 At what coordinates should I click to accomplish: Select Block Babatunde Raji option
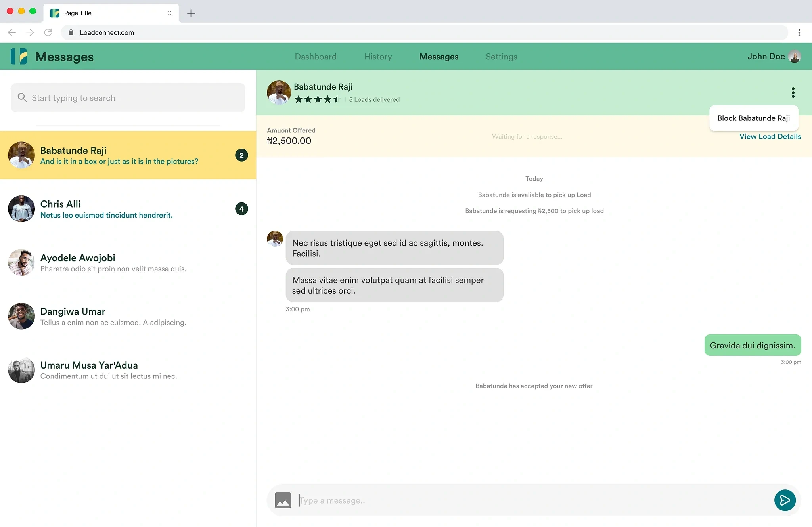coord(753,118)
